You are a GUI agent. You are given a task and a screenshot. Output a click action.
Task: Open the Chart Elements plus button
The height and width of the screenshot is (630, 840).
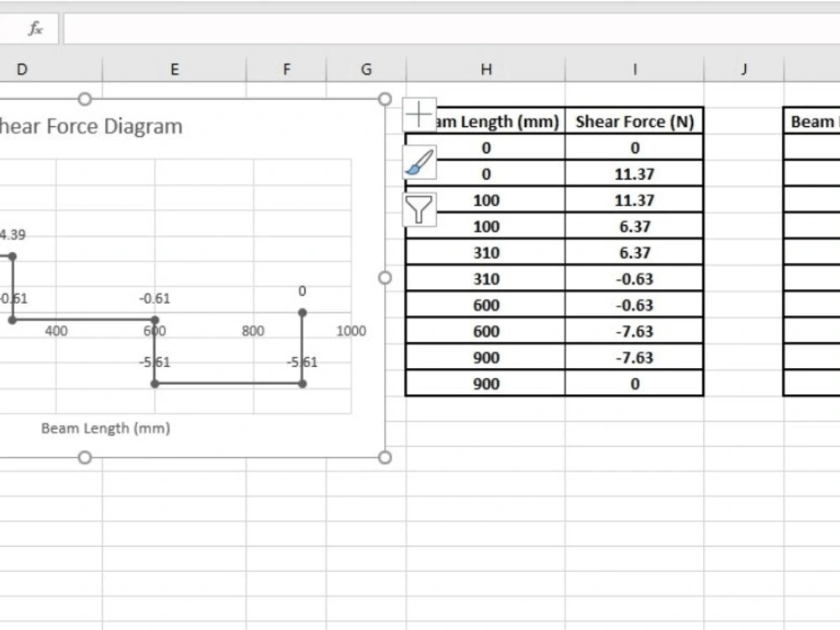tap(419, 114)
